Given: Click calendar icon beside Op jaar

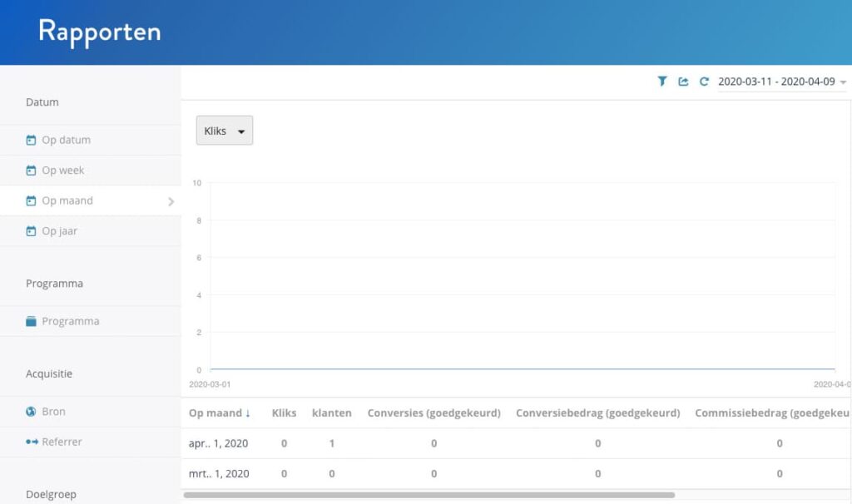Looking at the screenshot, I should 32,231.
